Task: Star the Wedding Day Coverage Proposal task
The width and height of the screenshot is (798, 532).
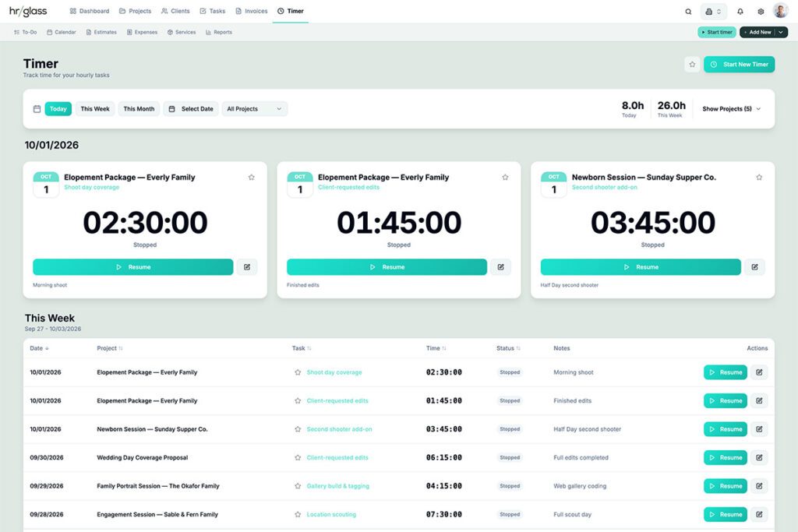Action: click(x=298, y=458)
